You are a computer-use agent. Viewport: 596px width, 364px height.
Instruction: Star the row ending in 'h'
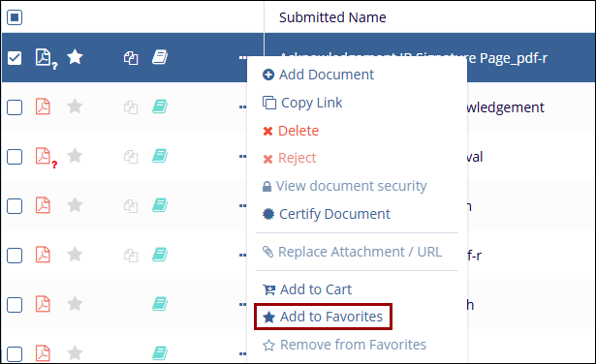75,304
